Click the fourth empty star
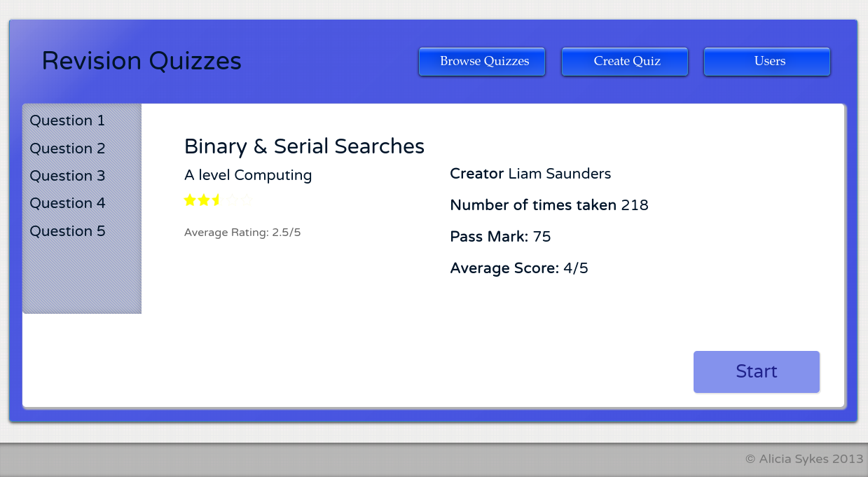Image resolution: width=868 pixels, height=477 pixels. pos(232,200)
